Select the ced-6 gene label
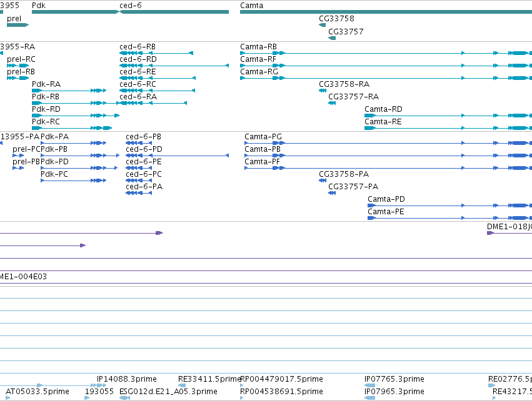 point(131,6)
